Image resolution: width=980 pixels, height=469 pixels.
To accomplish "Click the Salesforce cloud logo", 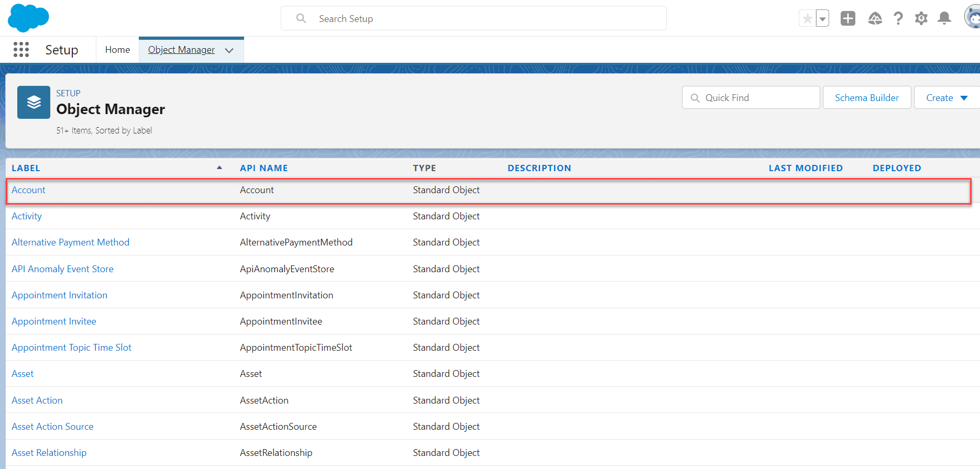I will (x=28, y=18).
